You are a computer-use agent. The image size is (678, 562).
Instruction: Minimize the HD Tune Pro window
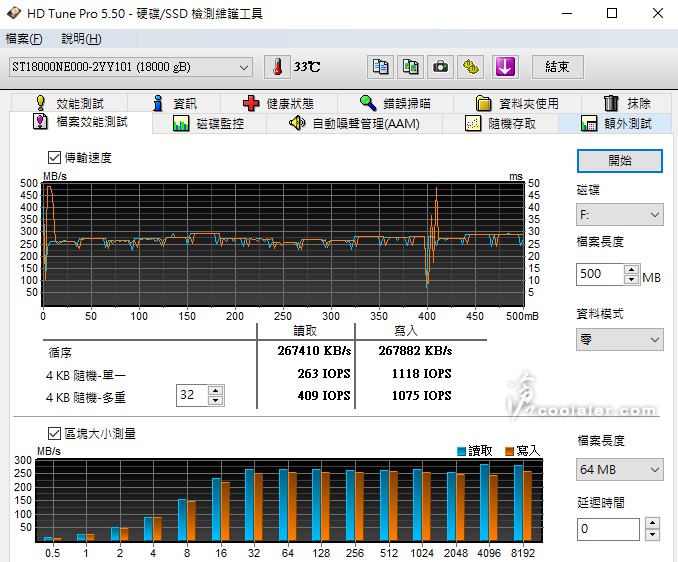567,13
